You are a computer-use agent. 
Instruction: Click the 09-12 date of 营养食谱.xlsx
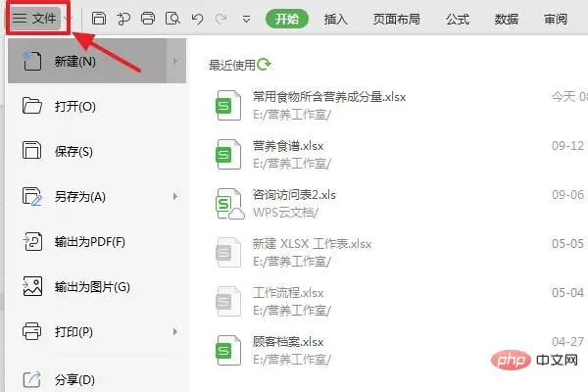pyautogui.click(x=567, y=146)
